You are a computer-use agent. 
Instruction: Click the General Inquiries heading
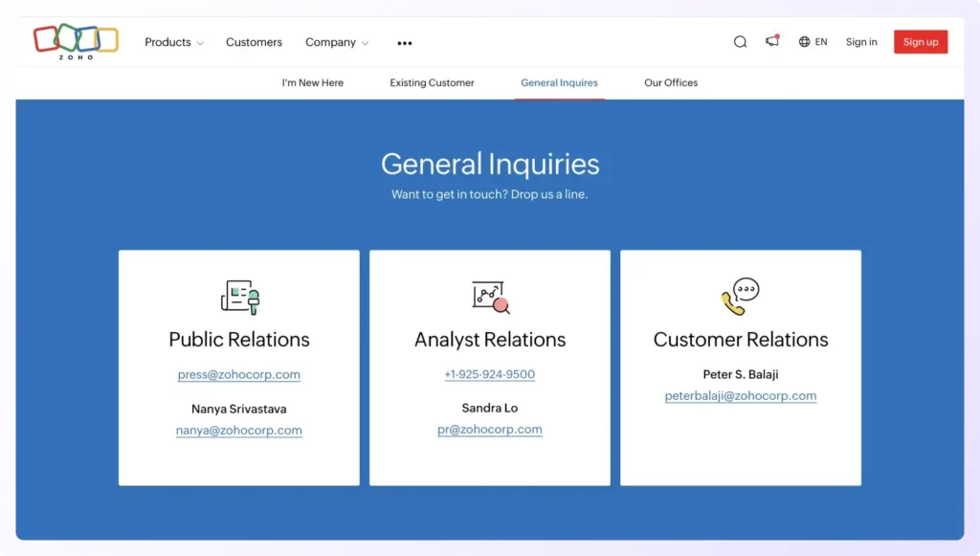[490, 164]
